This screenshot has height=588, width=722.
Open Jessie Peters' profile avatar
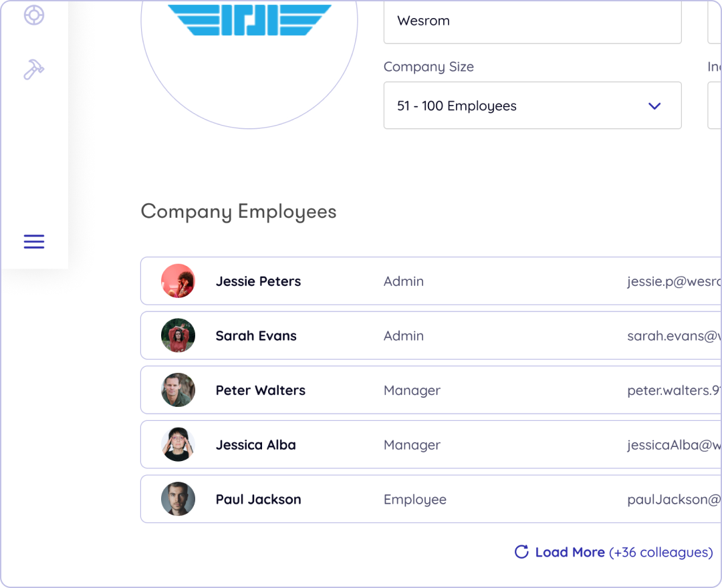tap(178, 281)
